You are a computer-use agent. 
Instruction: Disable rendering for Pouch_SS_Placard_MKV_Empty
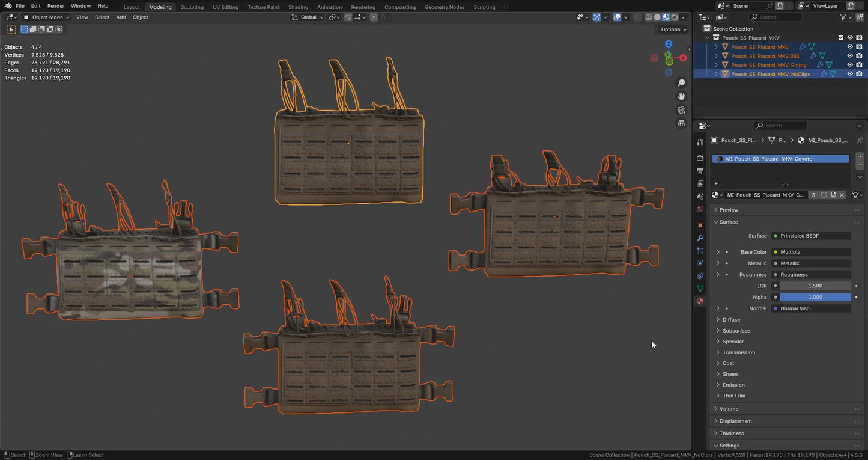click(860, 65)
